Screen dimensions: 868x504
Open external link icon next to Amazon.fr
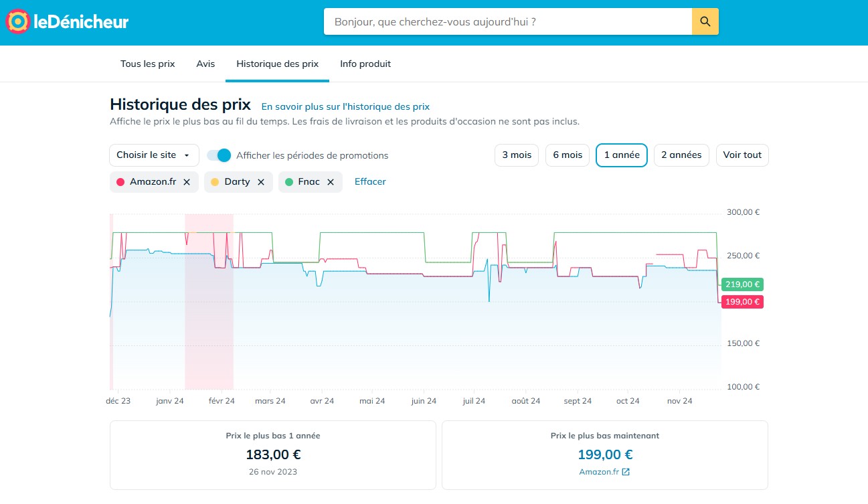click(626, 472)
